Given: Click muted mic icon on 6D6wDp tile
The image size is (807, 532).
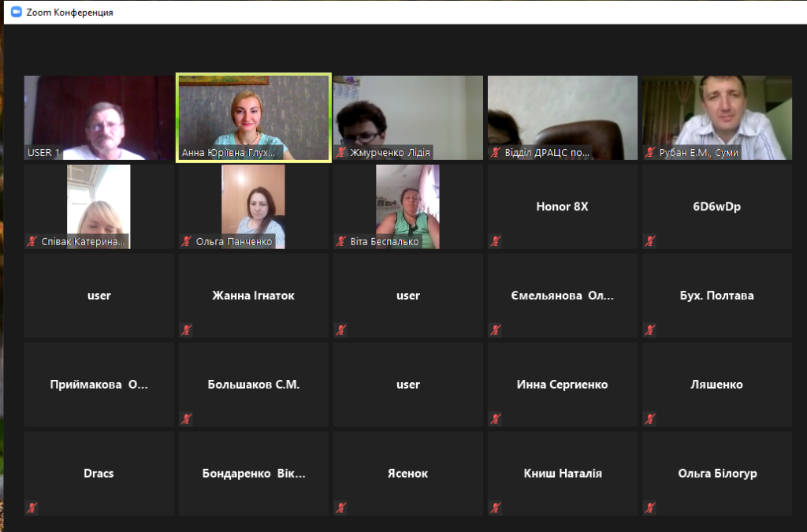Looking at the screenshot, I should [649, 241].
